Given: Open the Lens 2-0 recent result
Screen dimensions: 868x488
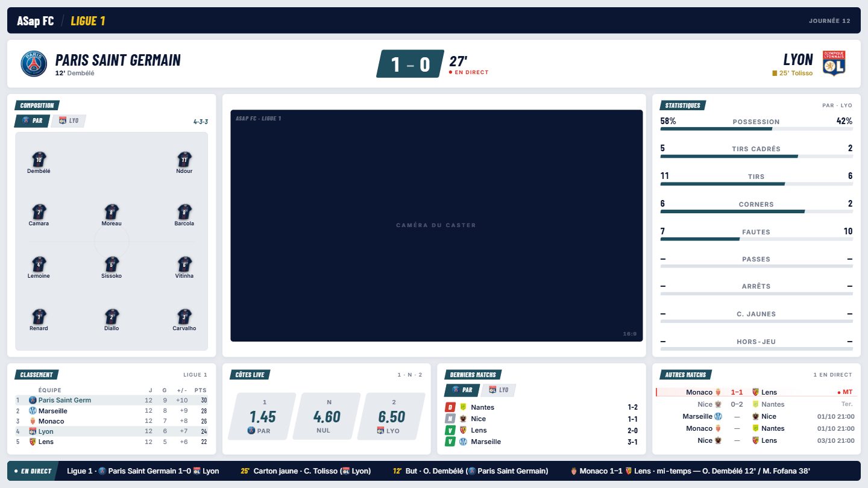Looking at the screenshot, I should click(x=541, y=430).
